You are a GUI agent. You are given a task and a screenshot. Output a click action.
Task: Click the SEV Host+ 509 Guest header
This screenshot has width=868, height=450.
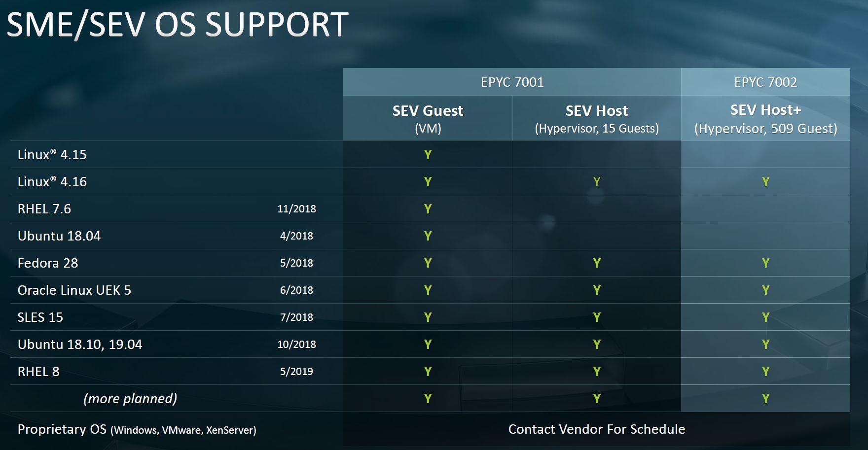(x=765, y=119)
